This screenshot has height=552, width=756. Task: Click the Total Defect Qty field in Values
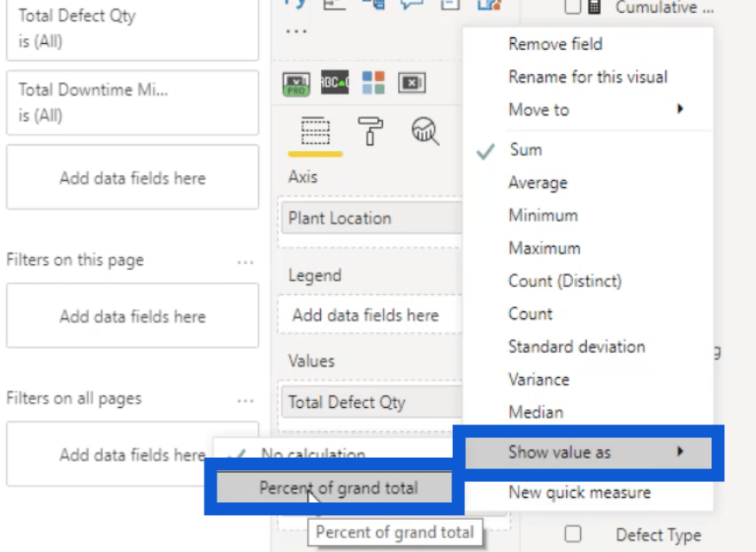tap(371, 402)
